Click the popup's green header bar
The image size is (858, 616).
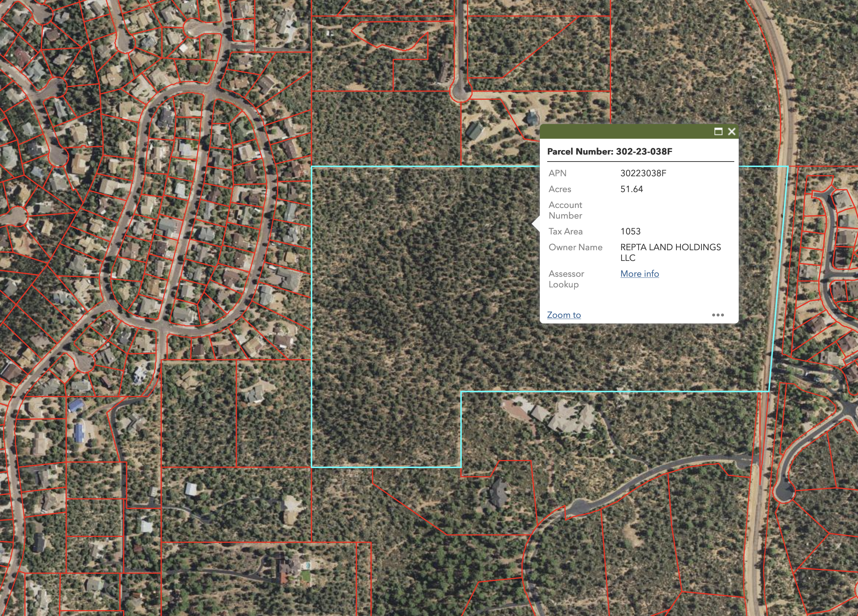pos(624,131)
